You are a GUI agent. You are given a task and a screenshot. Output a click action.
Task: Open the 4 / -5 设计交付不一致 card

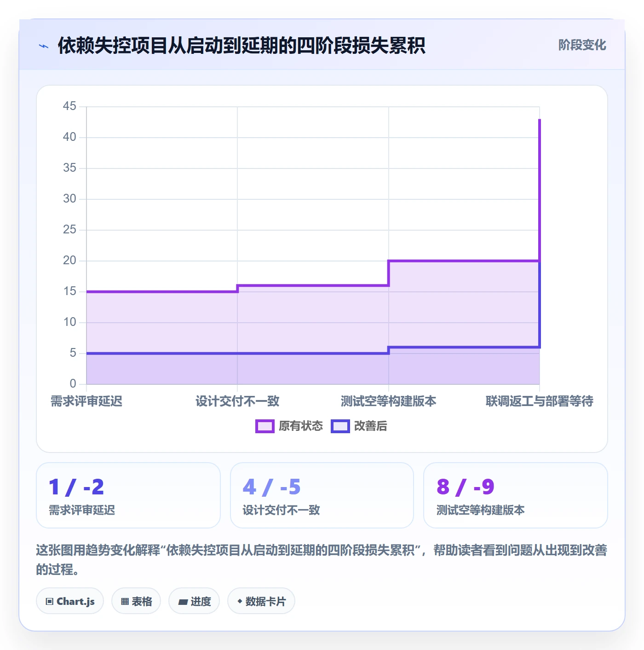pyautogui.click(x=322, y=495)
